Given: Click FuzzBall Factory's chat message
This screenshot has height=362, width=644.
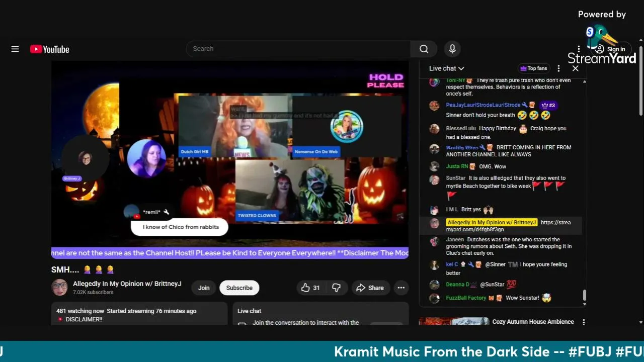Looking at the screenshot, I should coord(502,298).
